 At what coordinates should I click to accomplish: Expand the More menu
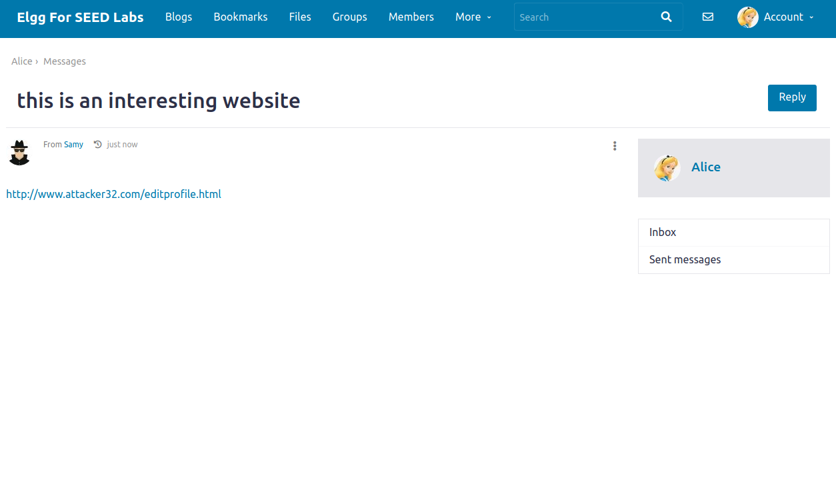click(x=473, y=17)
